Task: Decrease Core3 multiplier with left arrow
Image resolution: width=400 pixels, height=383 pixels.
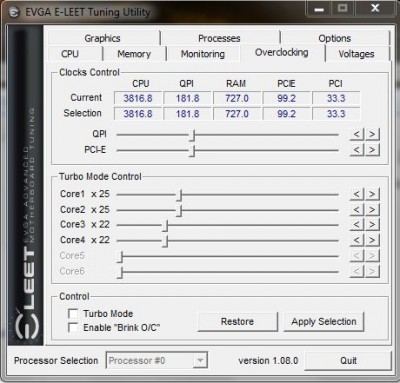Action: (x=357, y=225)
